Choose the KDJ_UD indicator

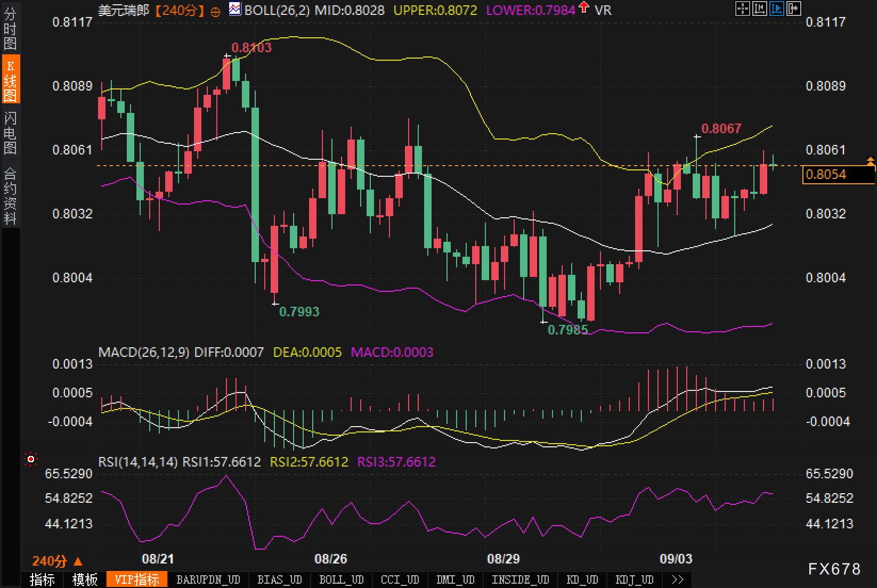[634, 579]
